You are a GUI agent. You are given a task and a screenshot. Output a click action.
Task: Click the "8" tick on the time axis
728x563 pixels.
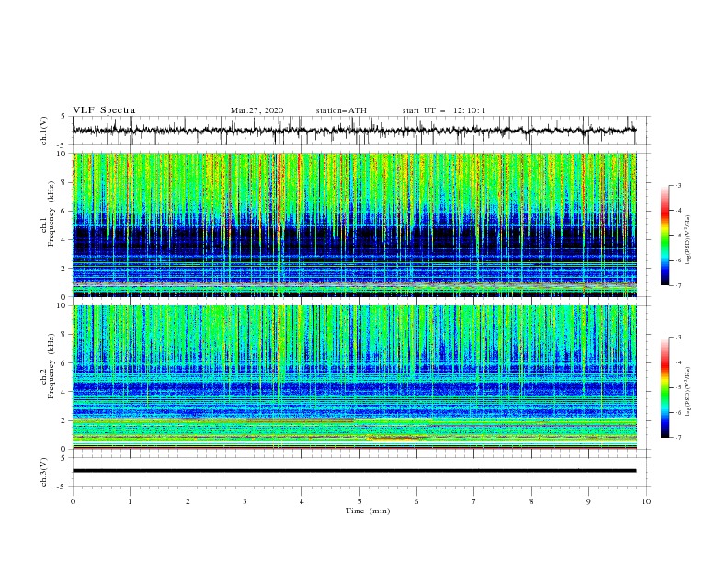(531, 501)
